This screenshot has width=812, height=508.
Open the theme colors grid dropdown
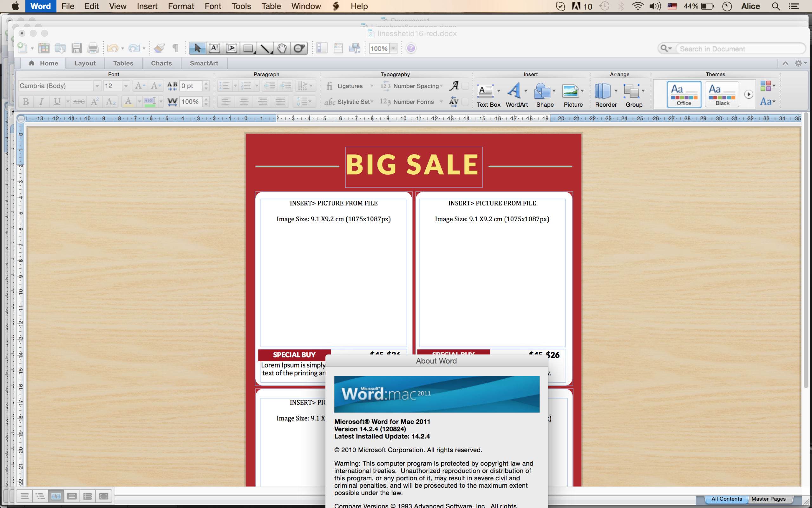(x=767, y=86)
